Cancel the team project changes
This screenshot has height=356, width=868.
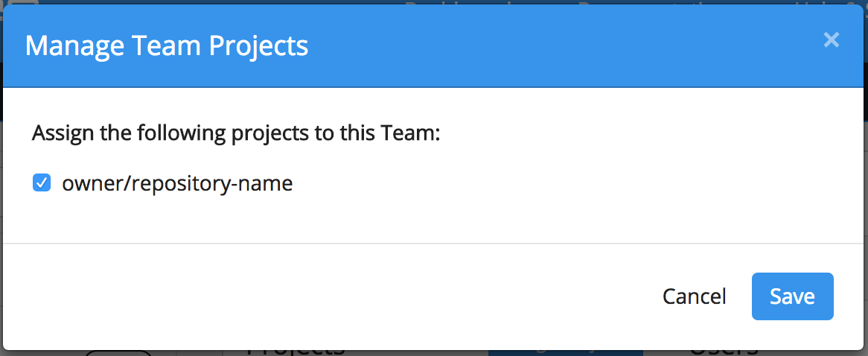(x=694, y=296)
